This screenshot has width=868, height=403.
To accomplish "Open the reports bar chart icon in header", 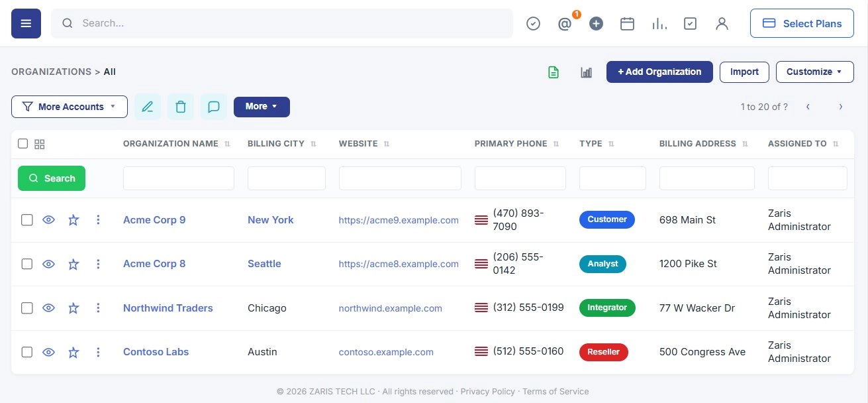I will coord(659,24).
